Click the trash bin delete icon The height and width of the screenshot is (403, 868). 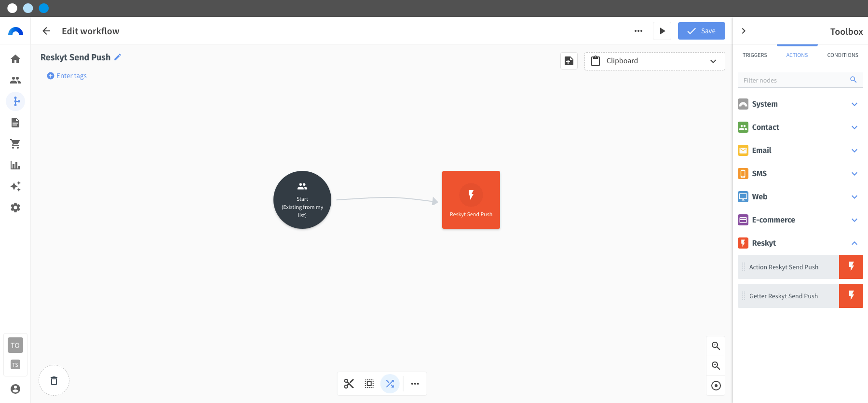point(54,380)
